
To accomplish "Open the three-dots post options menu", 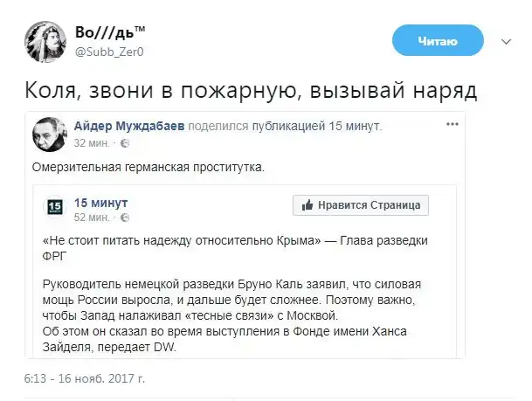I will [452, 124].
